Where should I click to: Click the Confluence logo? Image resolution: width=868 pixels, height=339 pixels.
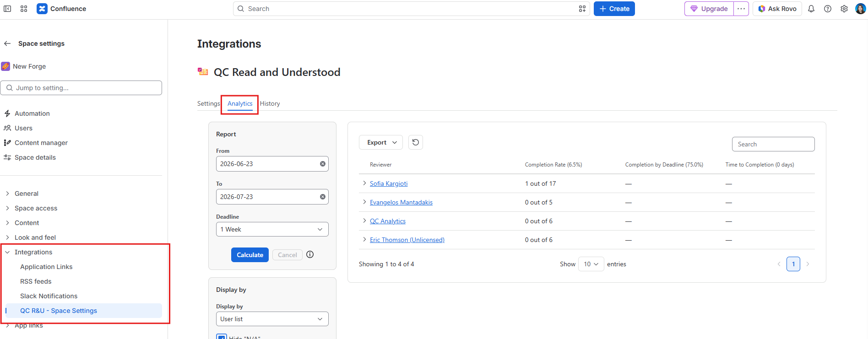(x=42, y=9)
